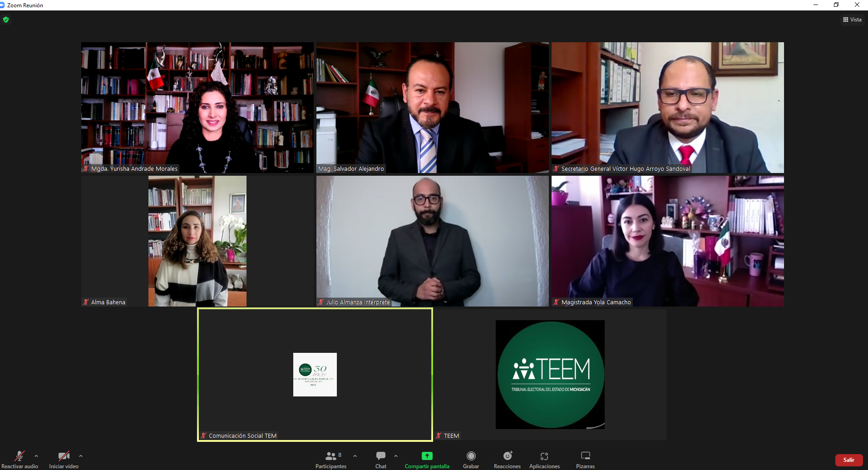
Task: Toggle Iniciar video camera
Action: point(64,456)
